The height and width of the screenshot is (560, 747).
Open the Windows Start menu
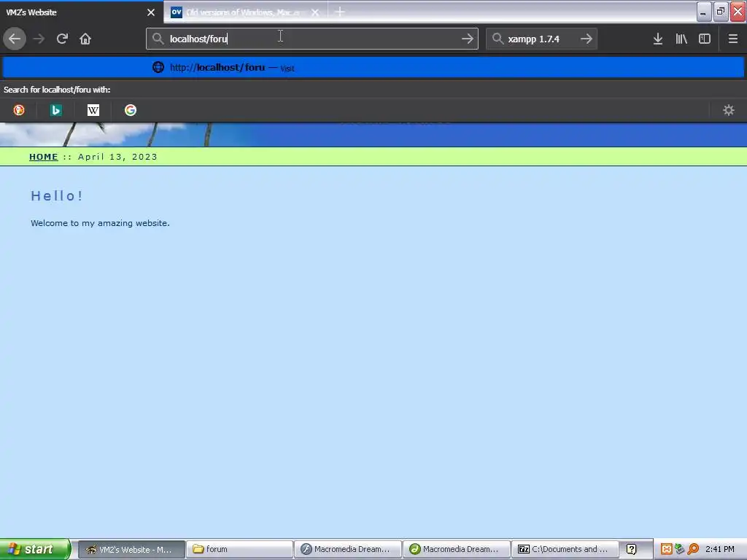[35, 549]
